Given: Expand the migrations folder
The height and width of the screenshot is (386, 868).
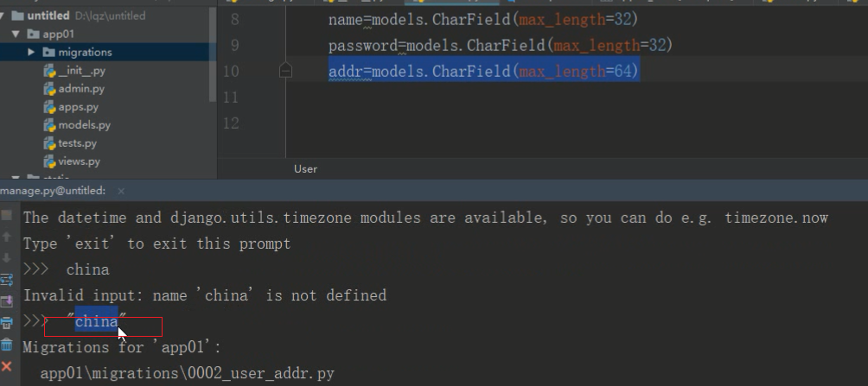Looking at the screenshot, I should tap(31, 52).
